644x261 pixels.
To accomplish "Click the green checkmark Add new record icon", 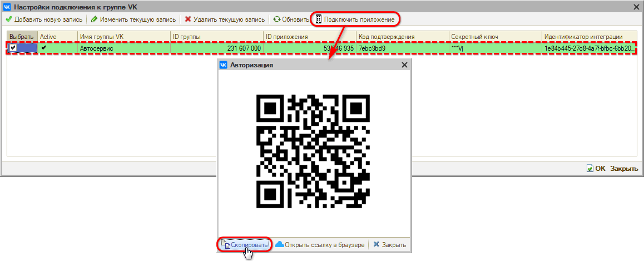I will (x=8, y=19).
